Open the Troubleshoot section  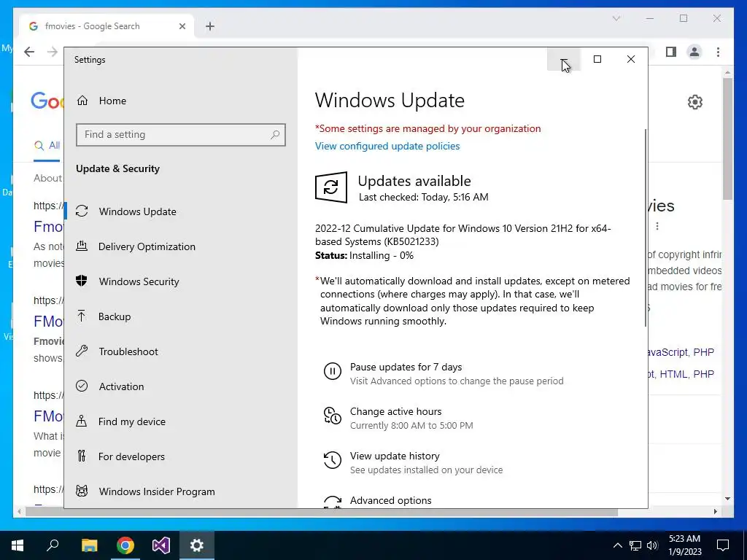coord(128,351)
